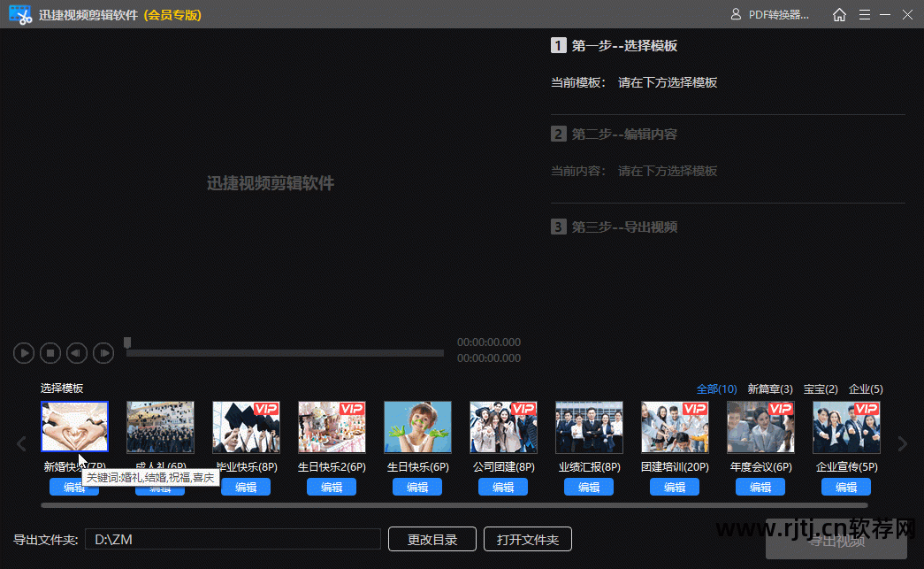The image size is (924, 569).
Task: Open the hamburger menu in title bar
Action: pos(864,15)
